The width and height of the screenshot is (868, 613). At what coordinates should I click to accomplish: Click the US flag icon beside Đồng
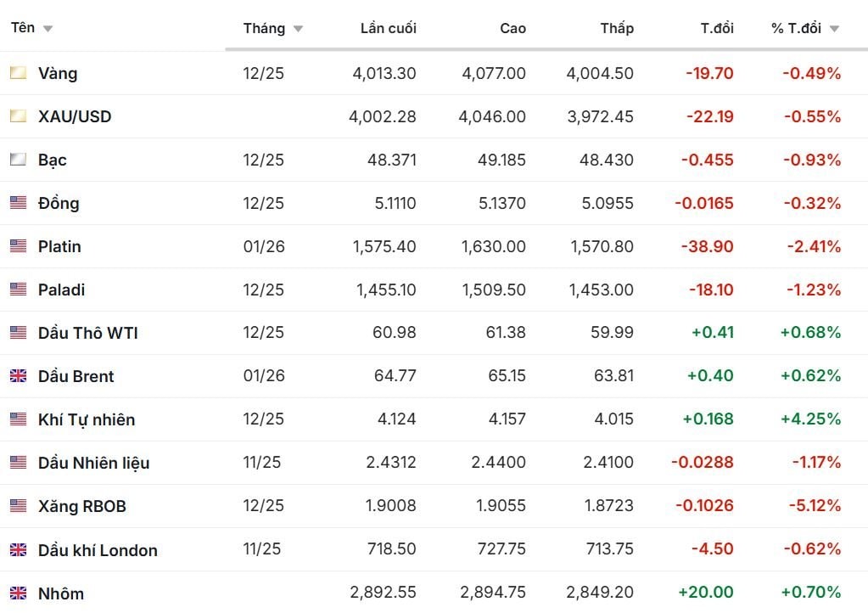click(18, 203)
